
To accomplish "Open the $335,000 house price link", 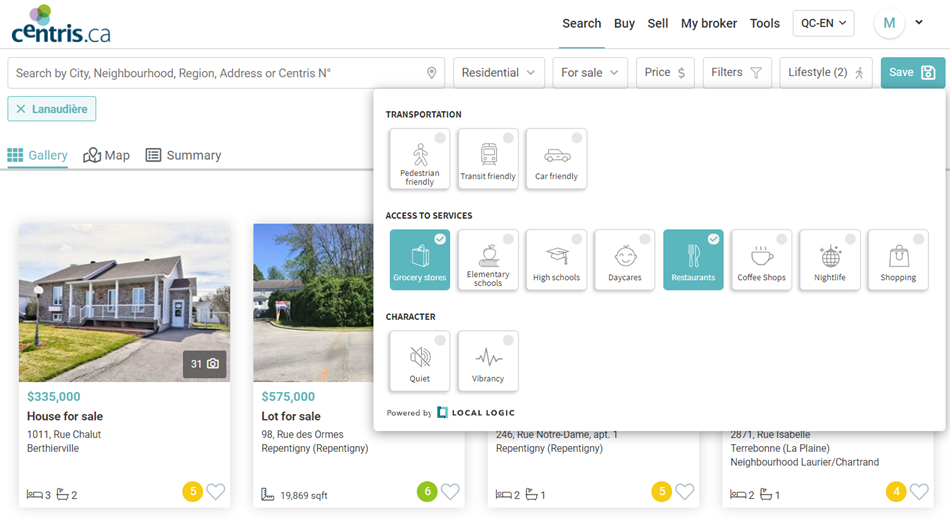I will pyautogui.click(x=53, y=397).
